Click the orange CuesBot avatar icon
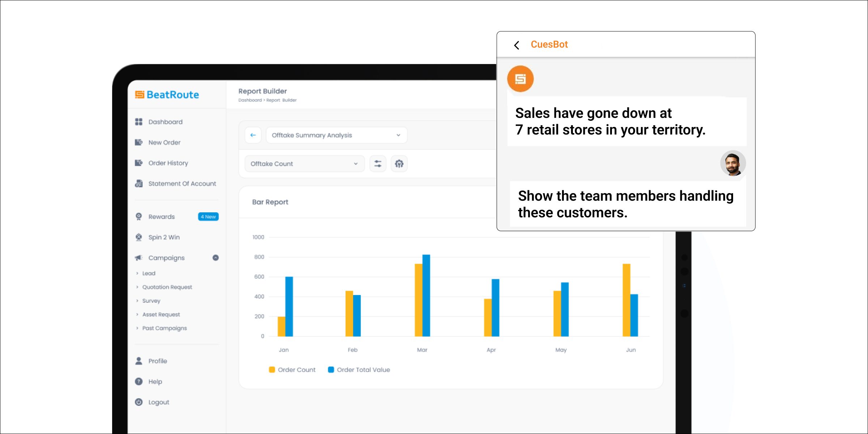 click(520, 79)
